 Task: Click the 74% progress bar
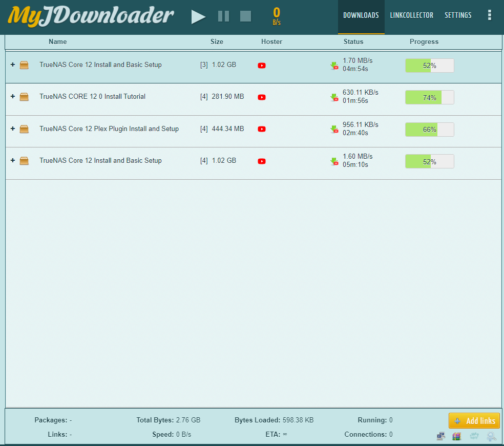point(429,97)
